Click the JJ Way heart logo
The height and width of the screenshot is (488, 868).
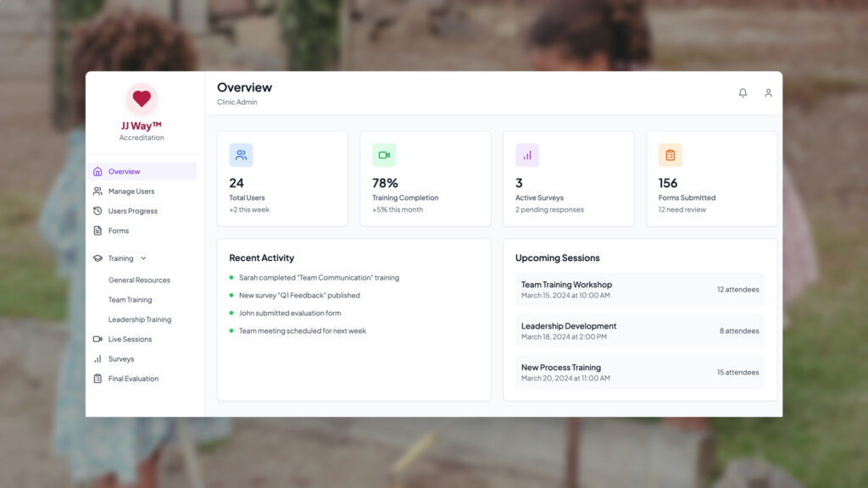(142, 98)
